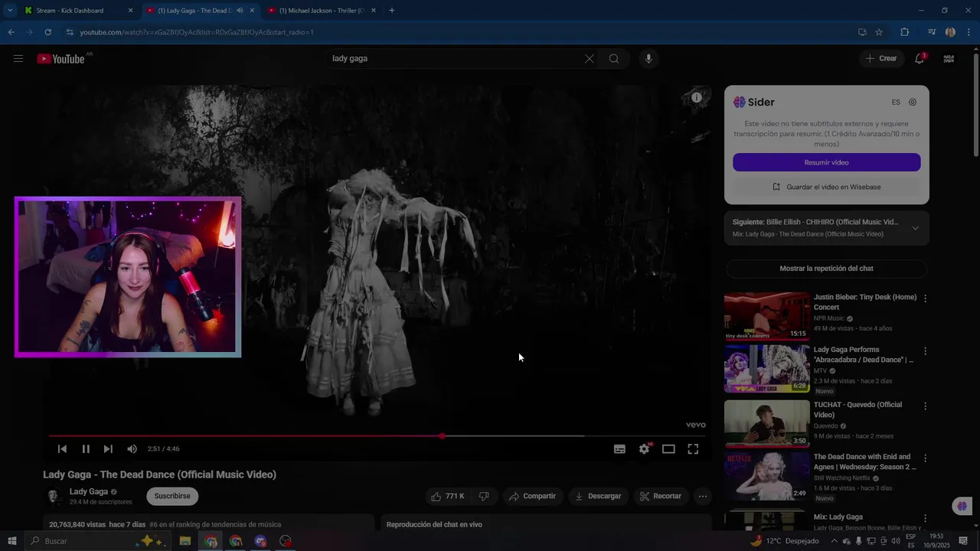Screen dimensions: 980x551
Task: Clear the search box with the X
Action: [589, 58]
